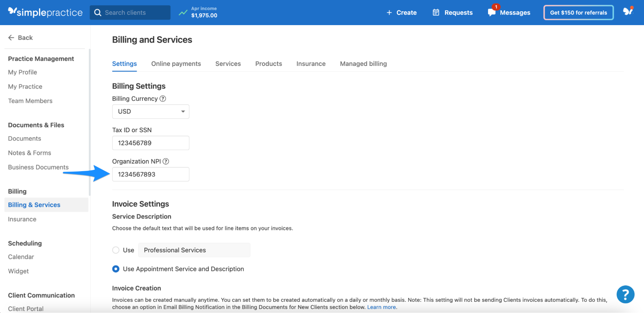Switch to the Managed billing tab
The image size is (644, 313).
[x=363, y=64]
